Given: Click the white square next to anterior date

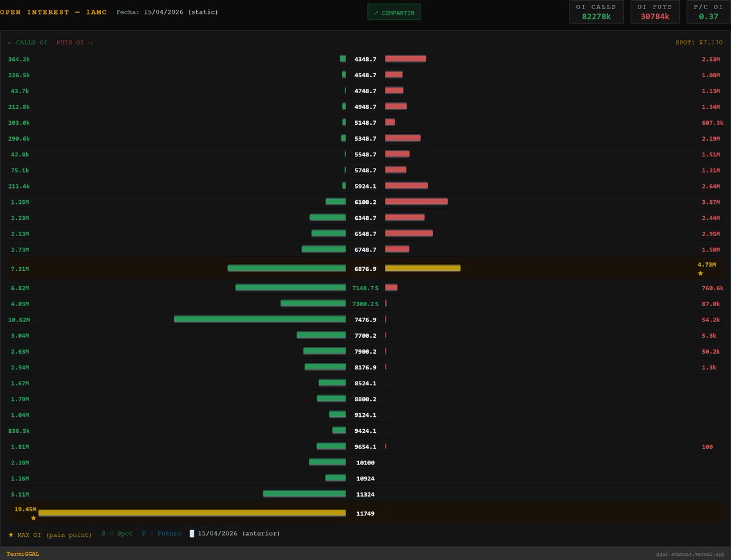Looking at the screenshot, I should tap(192, 533).
